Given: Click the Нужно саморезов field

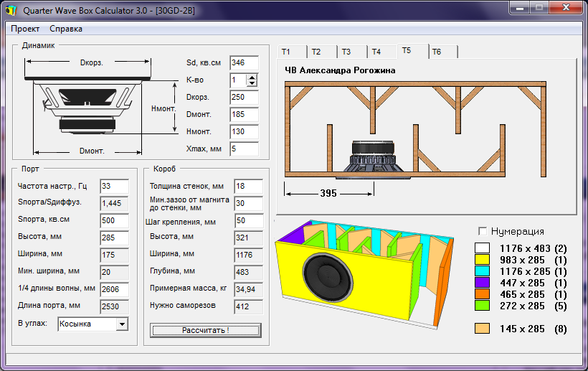Looking at the screenshot, I should 249,307.
